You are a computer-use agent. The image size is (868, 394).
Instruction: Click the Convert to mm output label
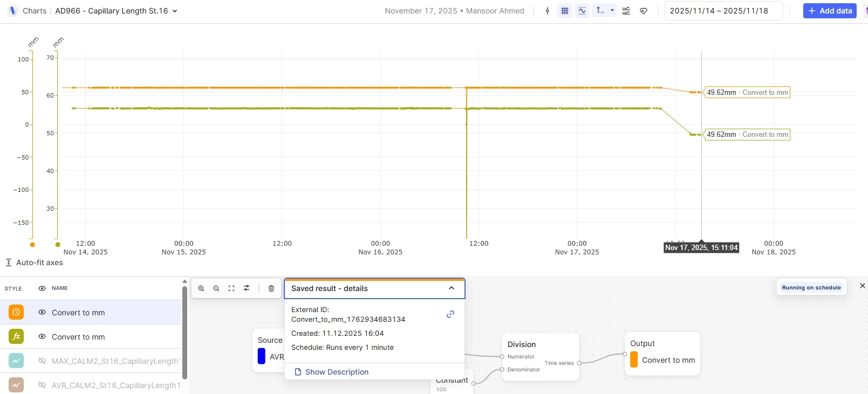tap(668, 360)
